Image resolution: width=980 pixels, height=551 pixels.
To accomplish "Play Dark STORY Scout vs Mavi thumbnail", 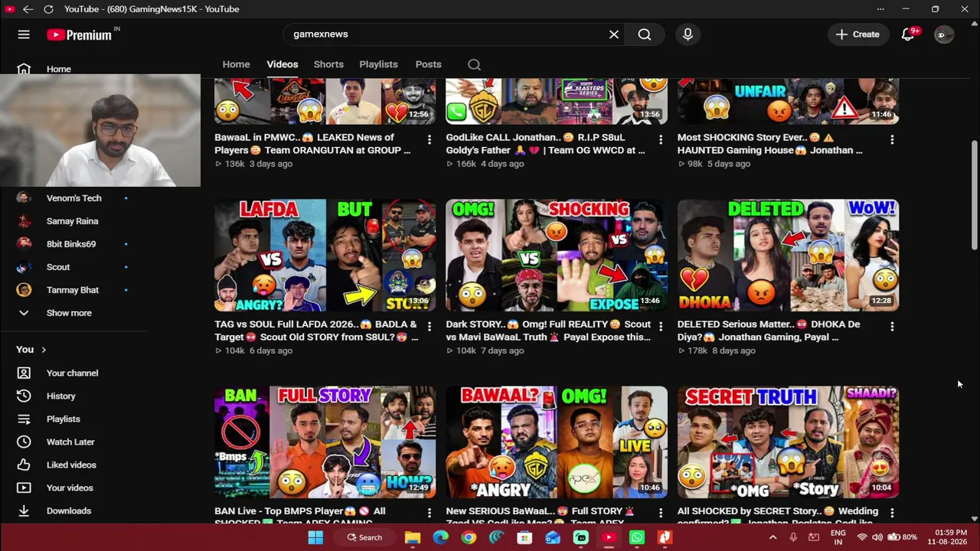I will click(x=557, y=256).
